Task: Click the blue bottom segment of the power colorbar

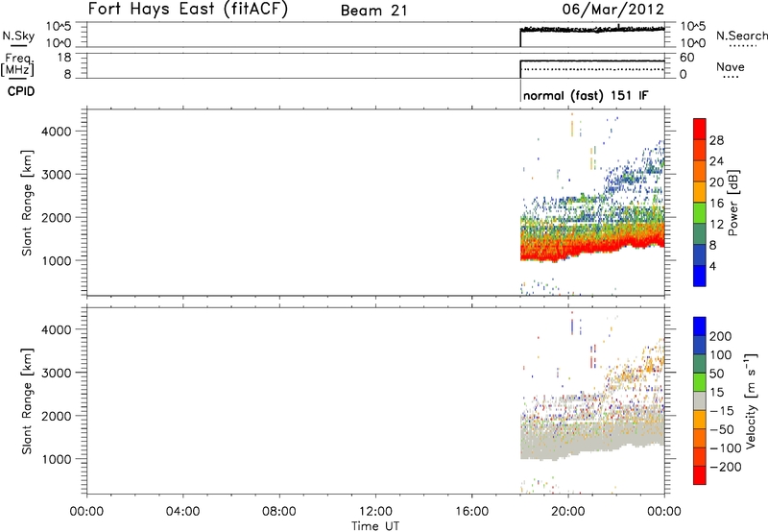Action: tap(700, 276)
